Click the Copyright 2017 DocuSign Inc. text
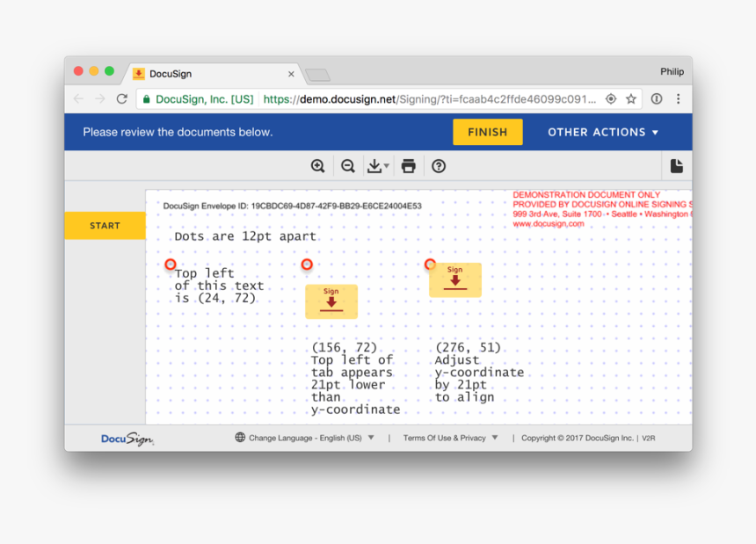This screenshot has height=544, width=756. point(578,438)
